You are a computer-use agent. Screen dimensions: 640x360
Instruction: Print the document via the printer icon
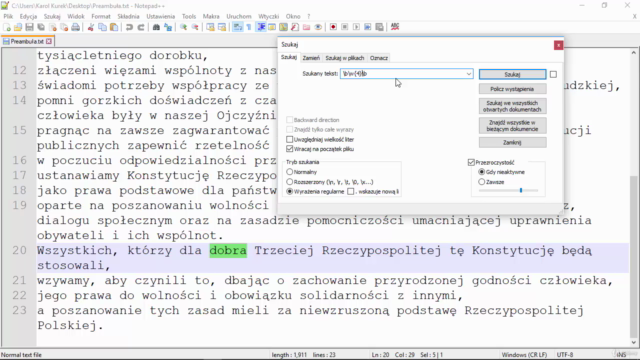coord(76,27)
